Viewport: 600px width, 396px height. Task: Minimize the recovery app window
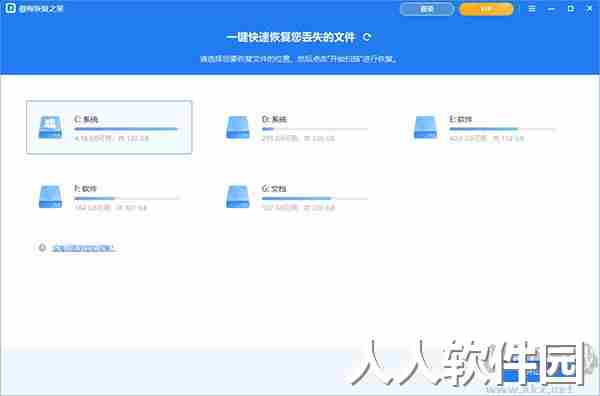pyautogui.click(x=551, y=8)
